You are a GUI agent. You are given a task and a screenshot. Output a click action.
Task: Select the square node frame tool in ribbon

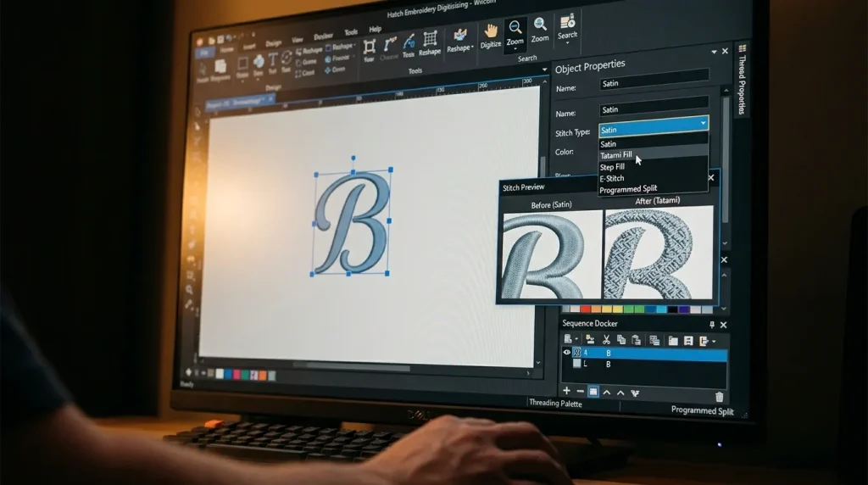[x=370, y=50]
